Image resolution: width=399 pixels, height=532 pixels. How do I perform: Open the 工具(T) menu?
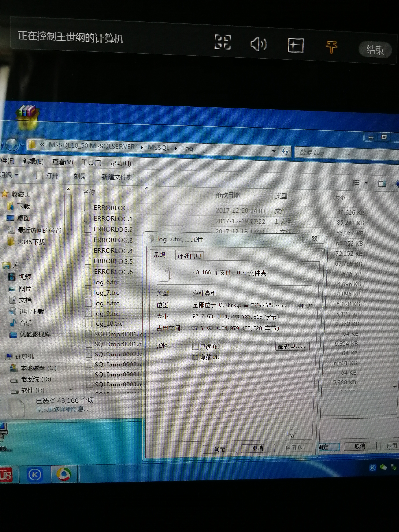pos(92,163)
